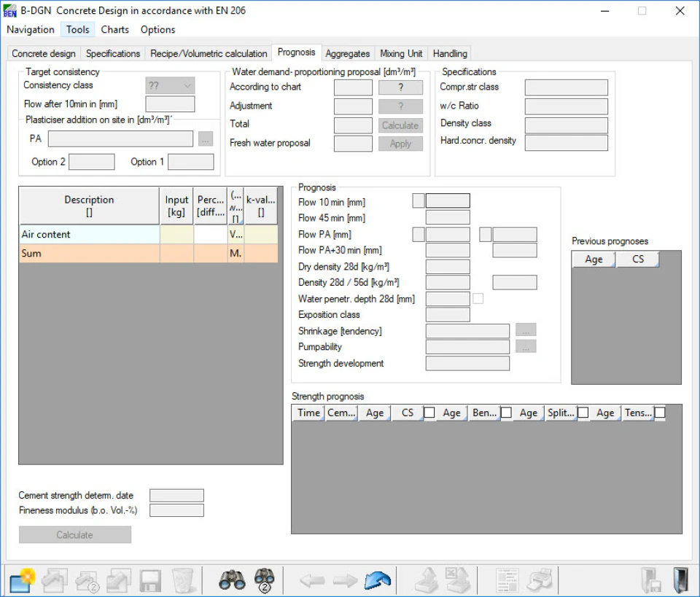Exit through the door icon on far right

[680, 580]
